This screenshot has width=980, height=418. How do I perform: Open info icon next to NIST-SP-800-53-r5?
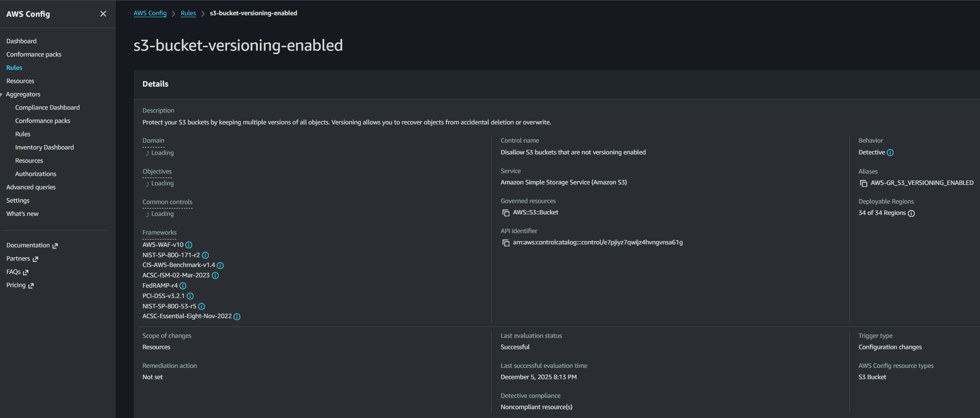[x=201, y=306]
